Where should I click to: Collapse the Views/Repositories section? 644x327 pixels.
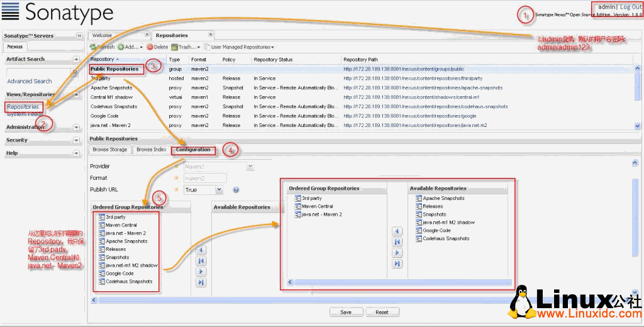pos(76,94)
